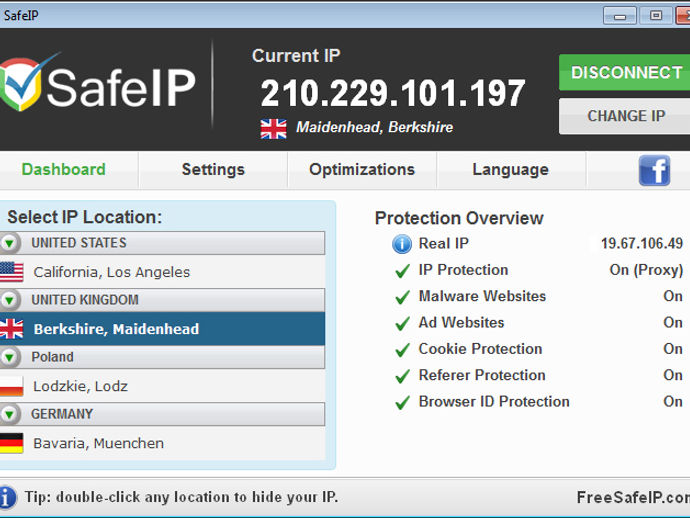This screenshot has height=518, width=690.
Task: Click the checkmark beside Cookie Protection
Action: coord(402,350)
